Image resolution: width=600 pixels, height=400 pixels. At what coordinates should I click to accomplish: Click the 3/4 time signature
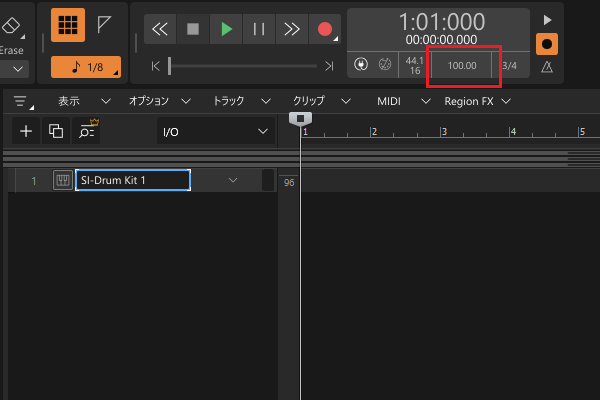[x=509, y=66]
